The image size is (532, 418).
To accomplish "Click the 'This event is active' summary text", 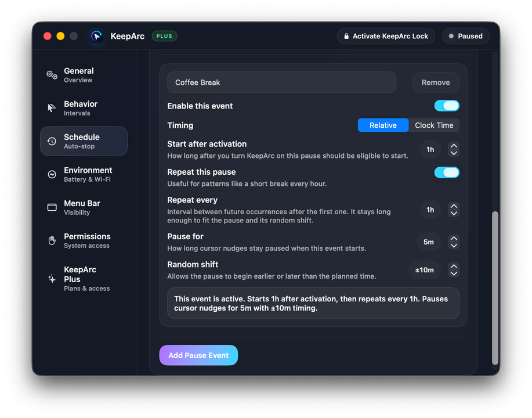I will (311, 303).
